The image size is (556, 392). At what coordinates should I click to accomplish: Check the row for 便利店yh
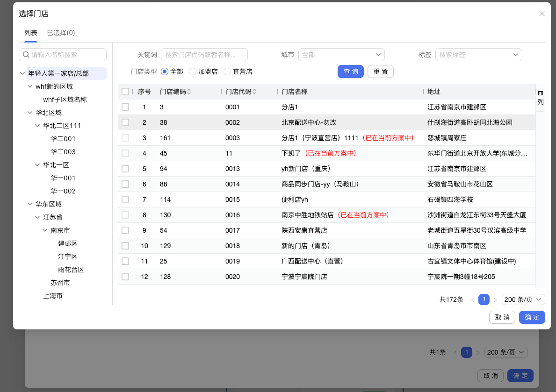pos(125,200)
